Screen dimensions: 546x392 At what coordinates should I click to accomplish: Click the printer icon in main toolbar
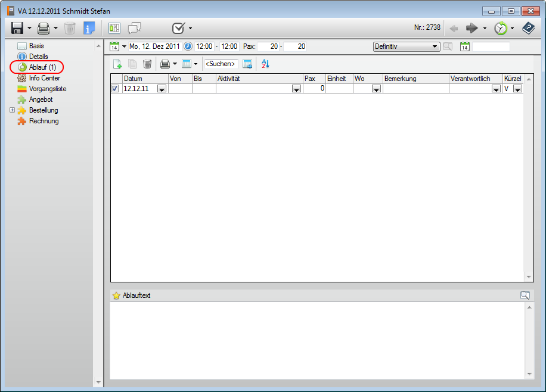pyautogui.click(x=44, y=28)
